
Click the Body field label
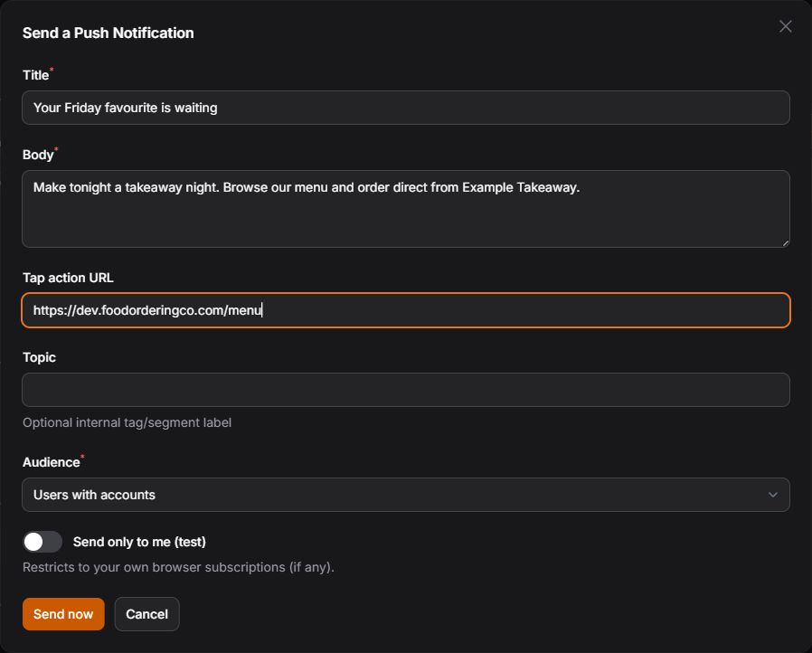tap(38, 155)
